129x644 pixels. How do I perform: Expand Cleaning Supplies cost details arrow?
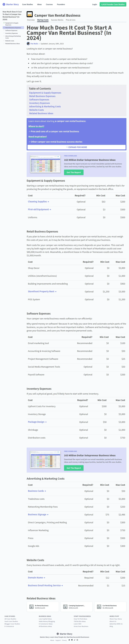coord(48,202)
